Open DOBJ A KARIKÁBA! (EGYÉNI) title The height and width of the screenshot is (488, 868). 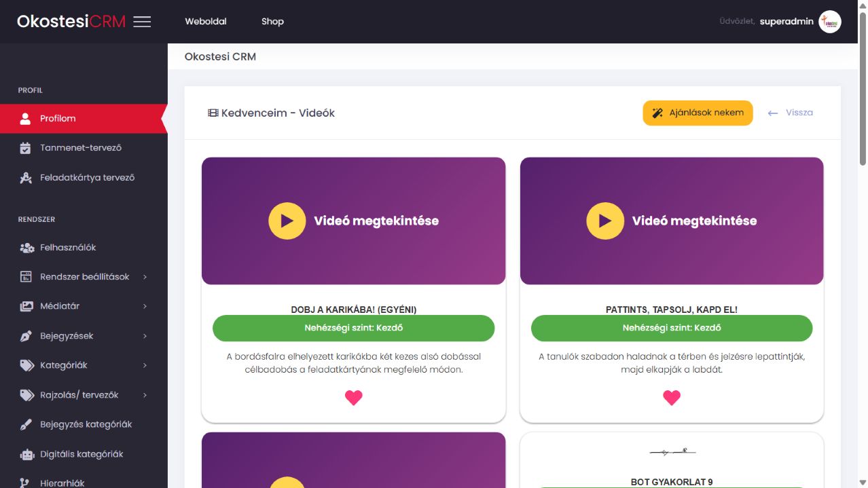tap(353, 309)
